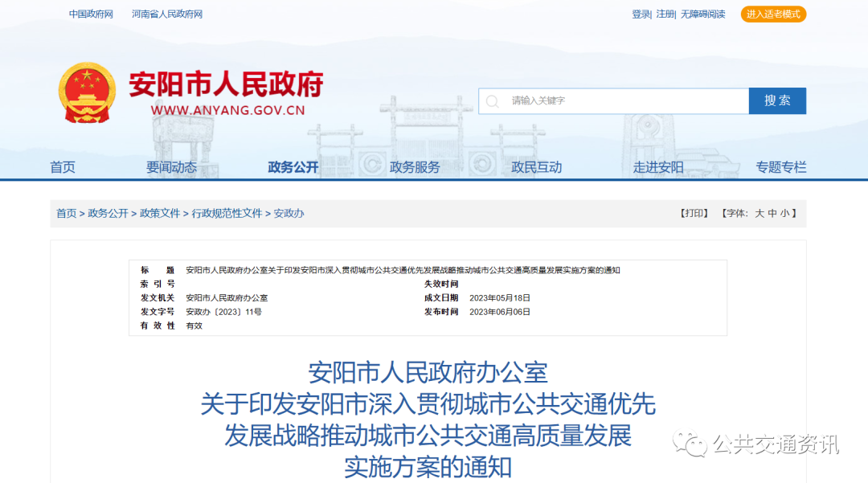Click the WWW.ANYANG.GOV.CN logo text
868x483 pixels.
230,111
